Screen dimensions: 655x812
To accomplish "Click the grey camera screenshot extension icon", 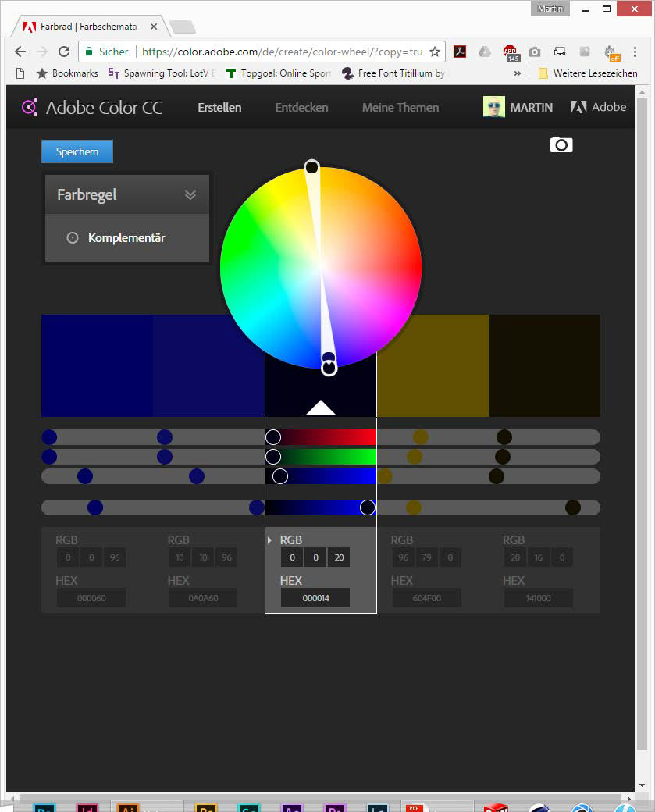I will point(535,52).
